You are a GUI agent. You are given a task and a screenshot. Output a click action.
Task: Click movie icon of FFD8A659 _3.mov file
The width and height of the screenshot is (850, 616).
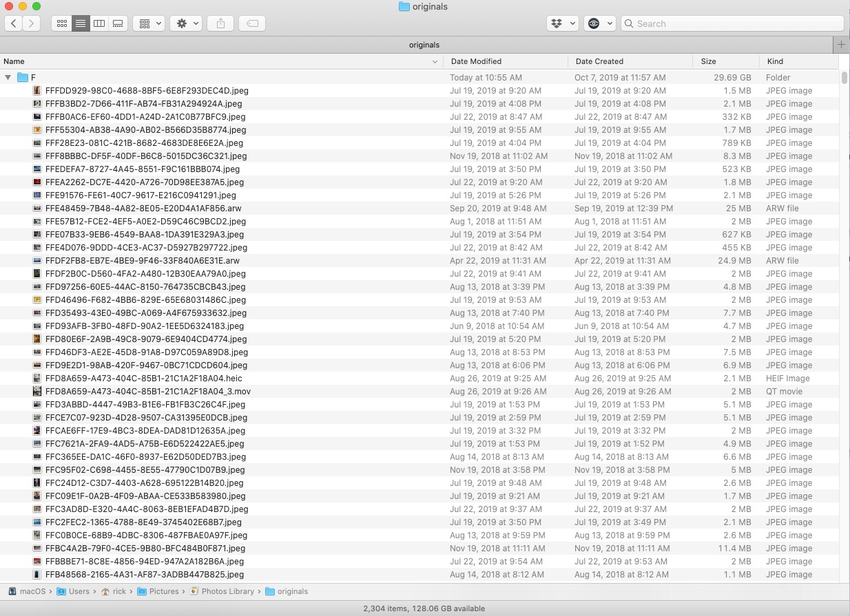coord(37,392)
